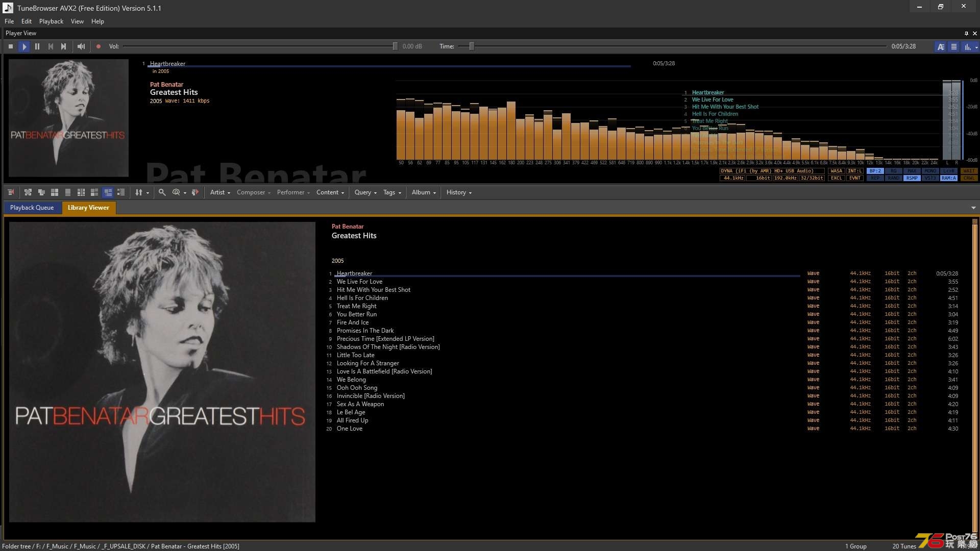980x551 pixels.
Task: Open the History dropdown
Action: (x=459, y=192)
